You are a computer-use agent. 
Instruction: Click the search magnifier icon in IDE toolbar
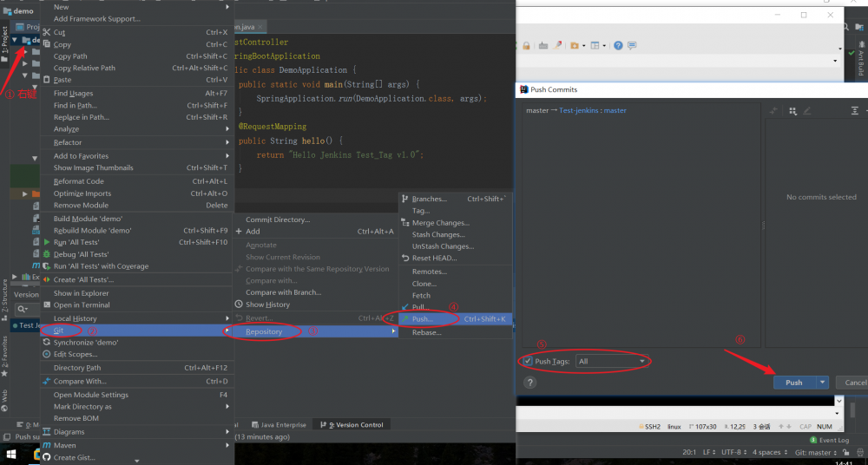point(845,27)
